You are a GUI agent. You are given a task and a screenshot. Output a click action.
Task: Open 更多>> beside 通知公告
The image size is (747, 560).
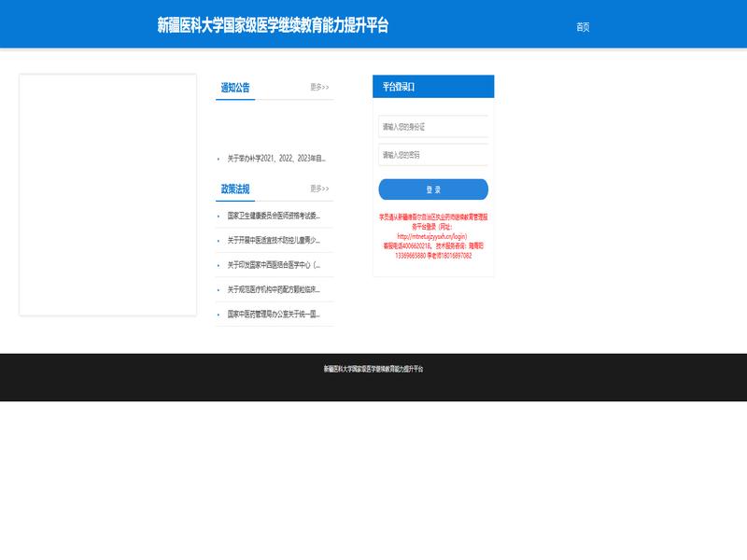point(319,88)
